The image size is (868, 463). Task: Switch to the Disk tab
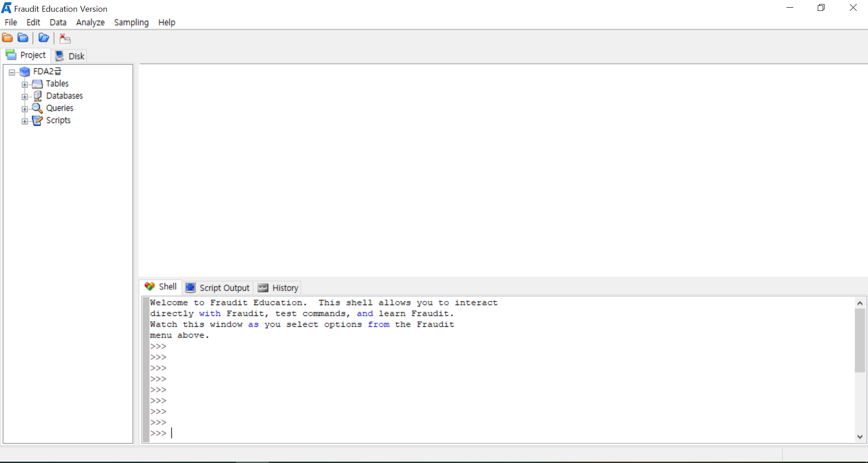tap(70, 56)
